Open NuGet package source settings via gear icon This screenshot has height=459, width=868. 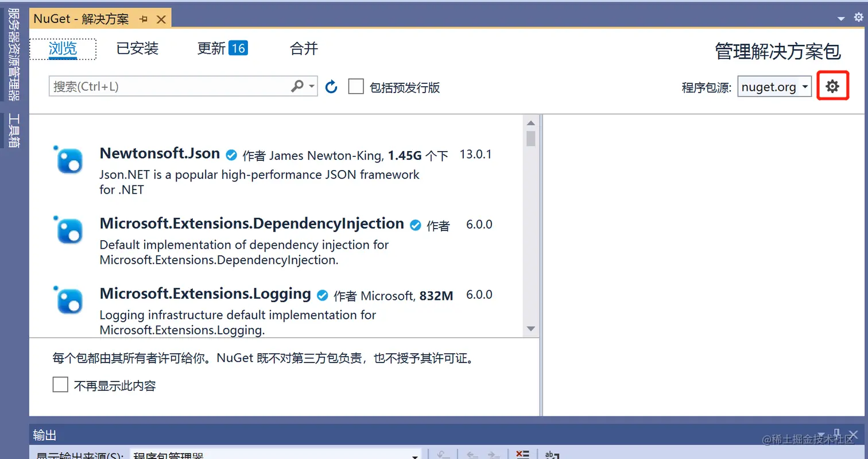pyautogui.click(x=832, y=86)
